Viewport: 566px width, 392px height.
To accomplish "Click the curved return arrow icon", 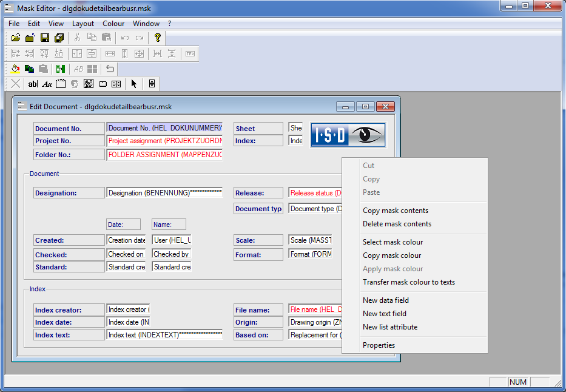I will click(x=110, y=69).
